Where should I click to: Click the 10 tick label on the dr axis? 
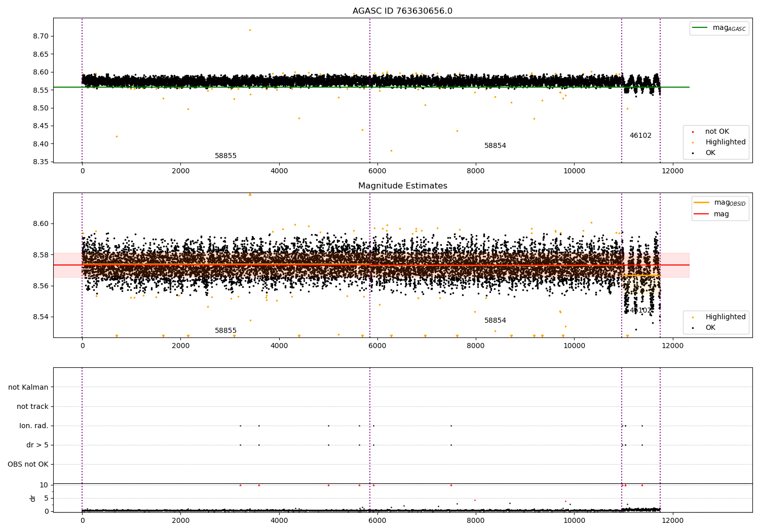44,485
